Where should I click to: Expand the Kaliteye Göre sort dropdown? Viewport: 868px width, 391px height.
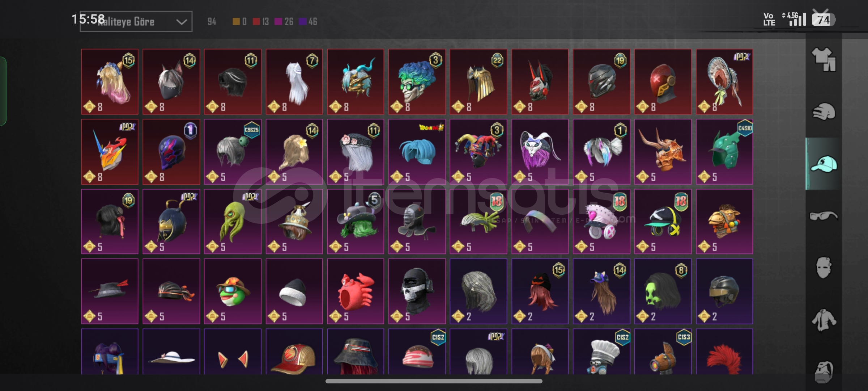click(x=136, y=21)
